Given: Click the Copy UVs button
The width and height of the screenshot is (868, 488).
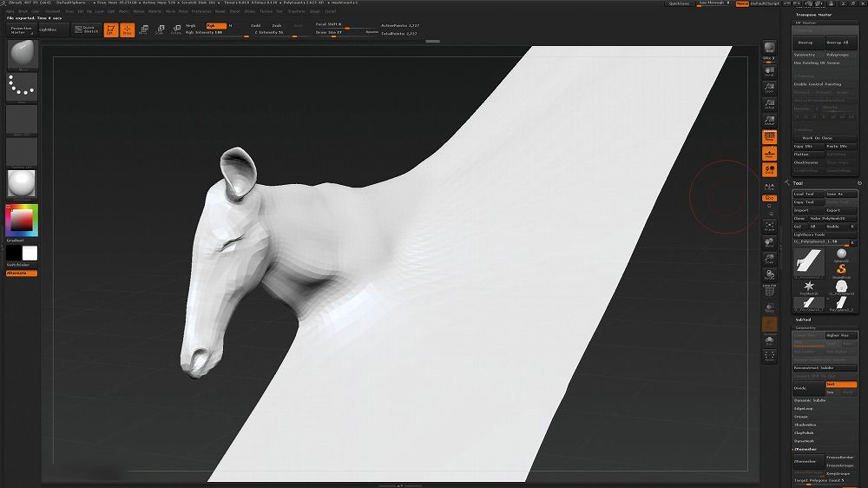Looking at the screenshot, I should pos(809,146).
